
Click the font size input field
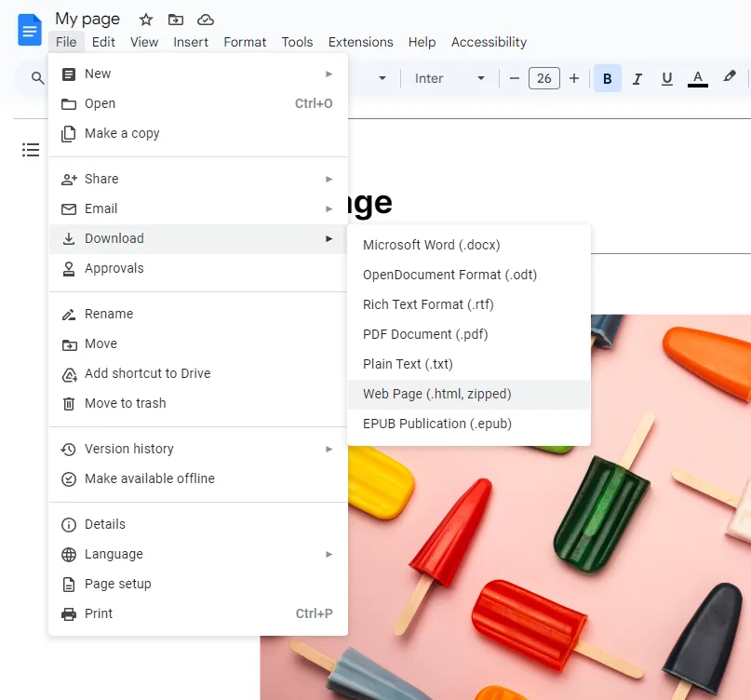(x=544, y=78)
